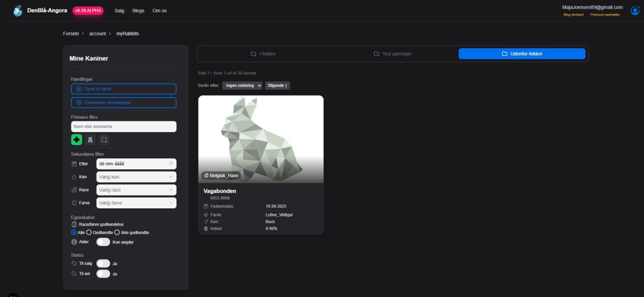Screen dimensions: 644x297
Task: Click the gender icon beside Køn on card
Action: tap(206, 221)
